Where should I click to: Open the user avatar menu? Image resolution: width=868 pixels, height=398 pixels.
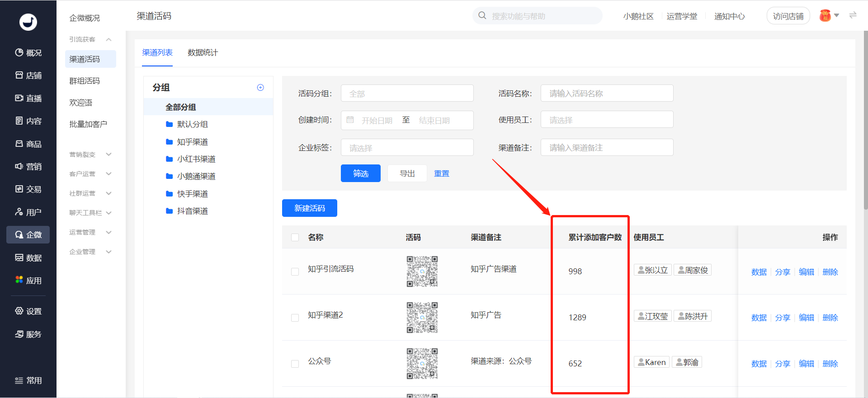(x=829, y=16)
